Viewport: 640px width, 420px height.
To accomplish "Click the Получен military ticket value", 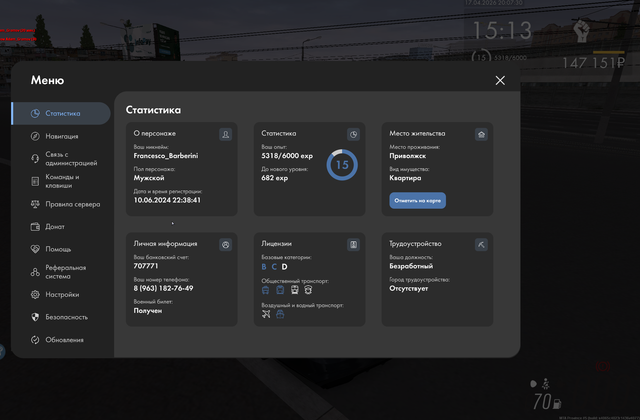I will (148, 311).
